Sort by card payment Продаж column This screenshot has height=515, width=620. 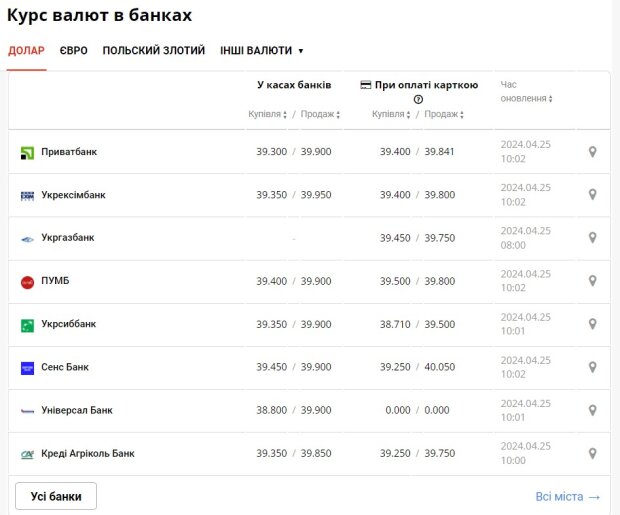pos(444,114)
